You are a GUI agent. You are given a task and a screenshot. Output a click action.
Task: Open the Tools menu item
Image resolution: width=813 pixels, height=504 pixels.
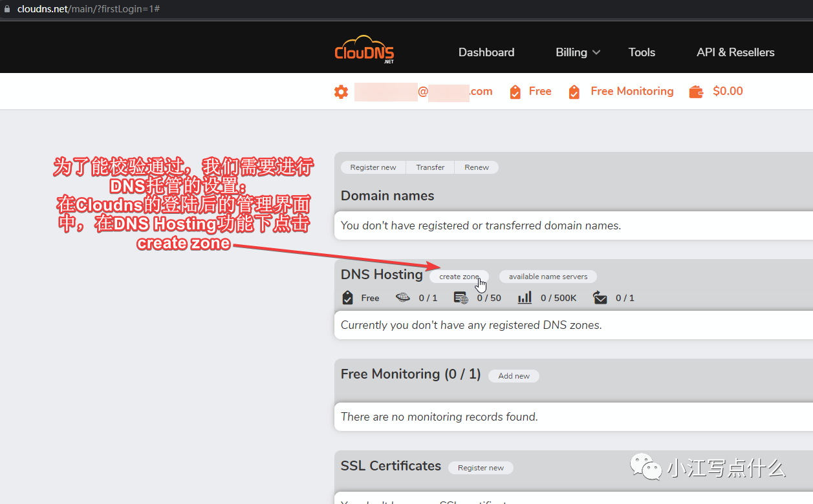pyautogui.click(x=642, y=52)
